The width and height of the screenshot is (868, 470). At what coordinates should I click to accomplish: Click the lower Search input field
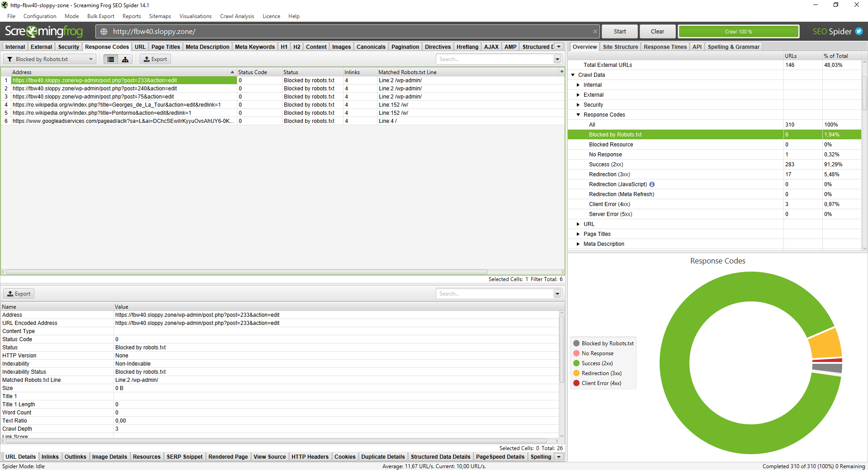495,294
